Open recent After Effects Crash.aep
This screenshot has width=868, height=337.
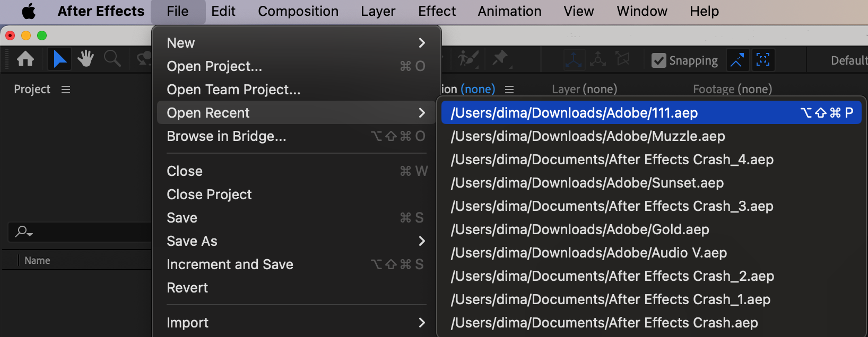(x=651, y=323)
